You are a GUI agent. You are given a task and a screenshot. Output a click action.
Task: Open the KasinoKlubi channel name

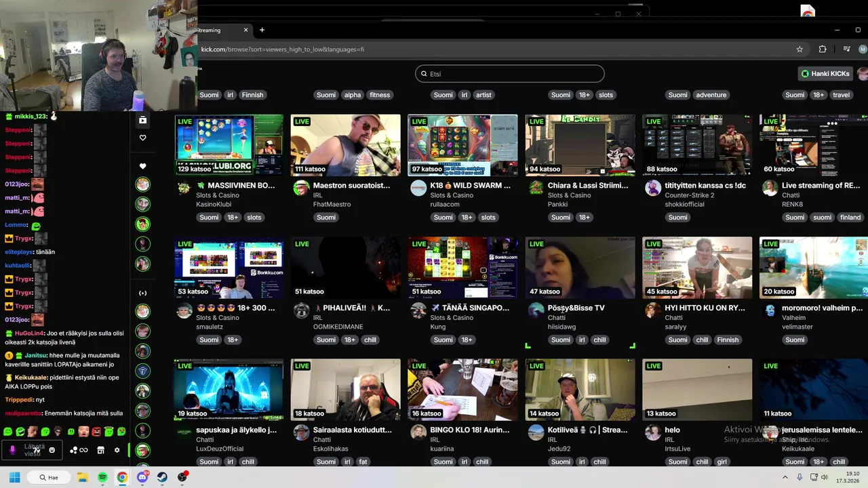pyautogui.click(x=214, y=204)
